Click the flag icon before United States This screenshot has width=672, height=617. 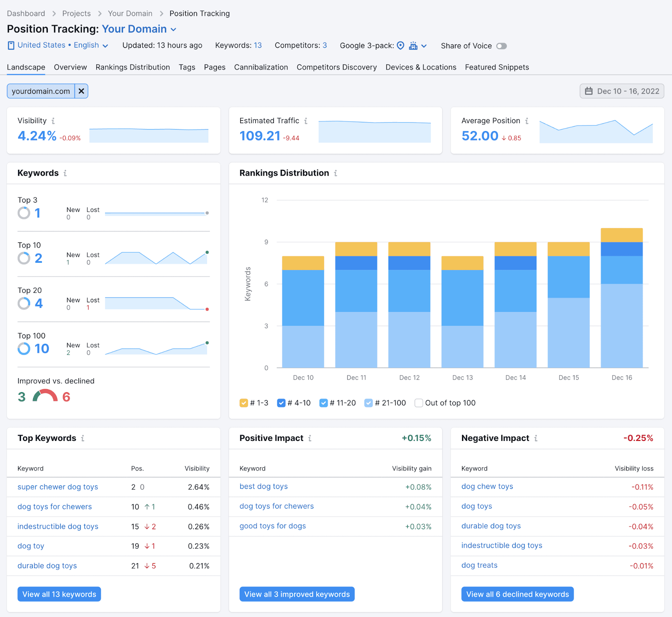pyautogui.click(x=11, y=45)
